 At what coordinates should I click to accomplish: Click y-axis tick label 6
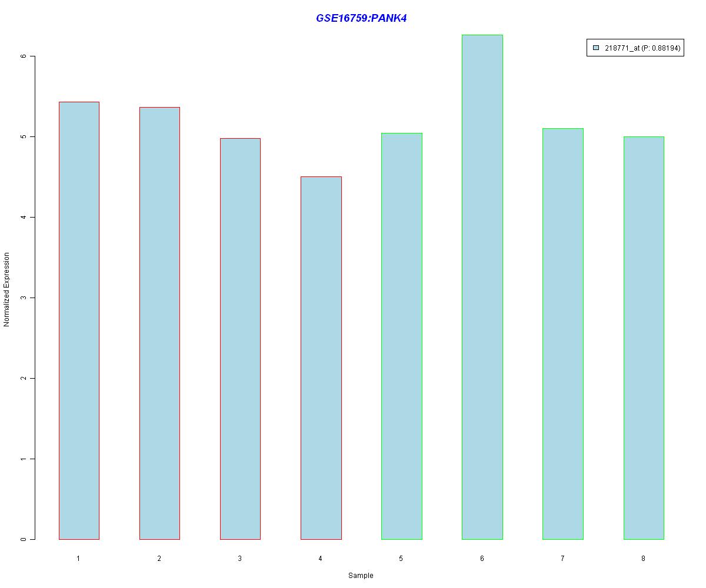click(24, 56)
